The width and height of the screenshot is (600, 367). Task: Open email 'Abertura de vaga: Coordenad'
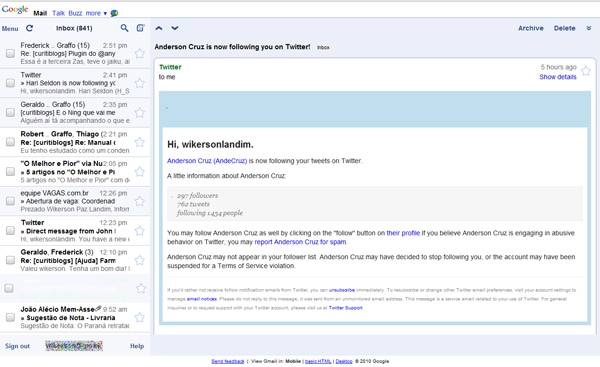point(68,201)
